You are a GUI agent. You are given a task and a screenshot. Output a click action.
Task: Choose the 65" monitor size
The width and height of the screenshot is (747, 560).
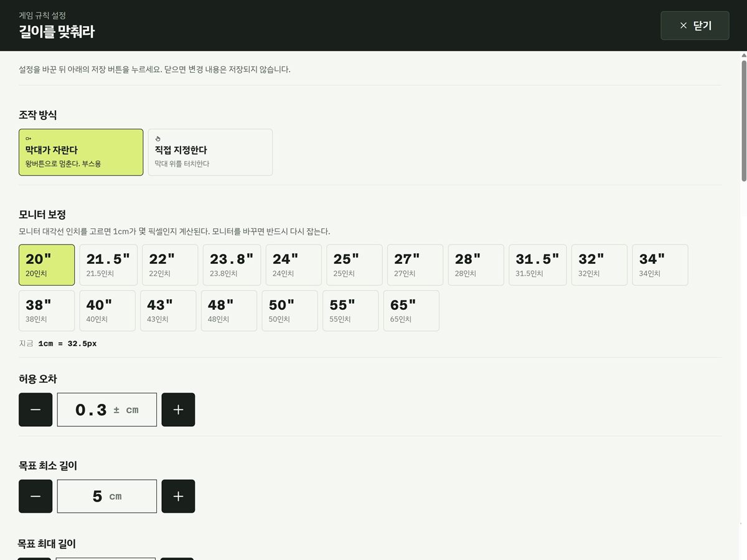pyautogui.click(x=411, y=310)
